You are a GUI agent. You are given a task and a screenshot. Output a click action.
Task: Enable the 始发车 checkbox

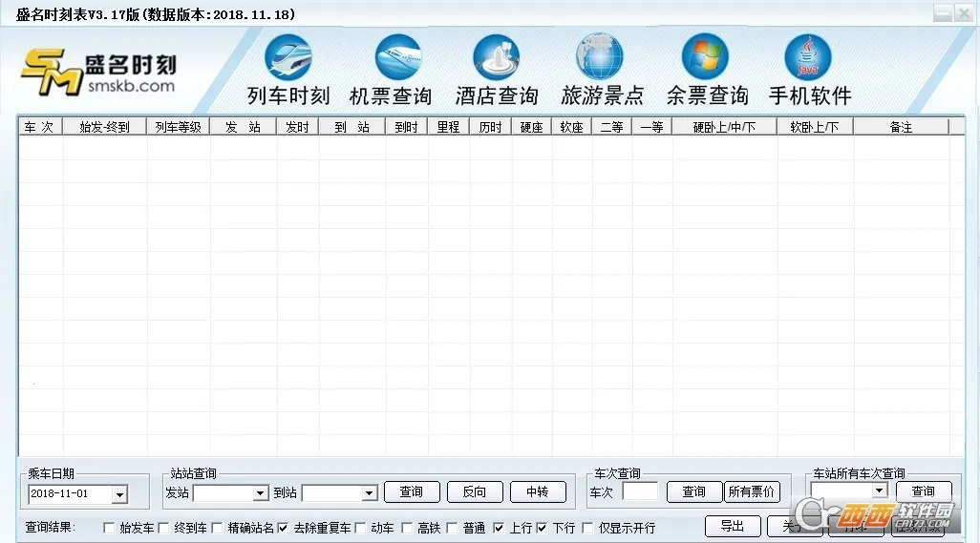point(109,528)
